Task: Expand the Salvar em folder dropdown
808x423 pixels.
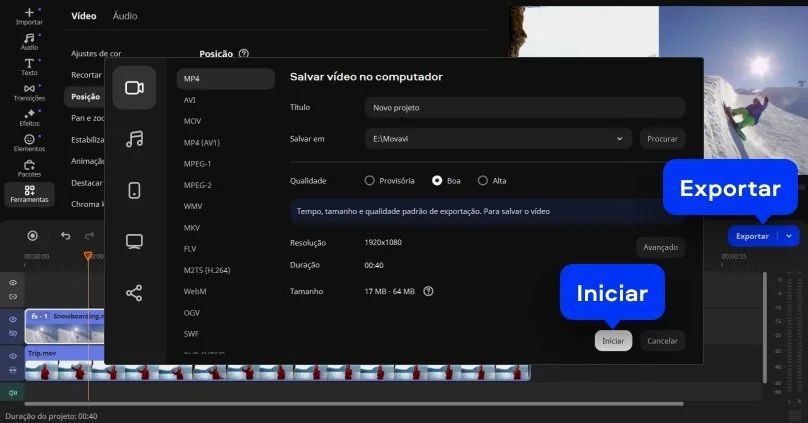Action: pos(620,139)
